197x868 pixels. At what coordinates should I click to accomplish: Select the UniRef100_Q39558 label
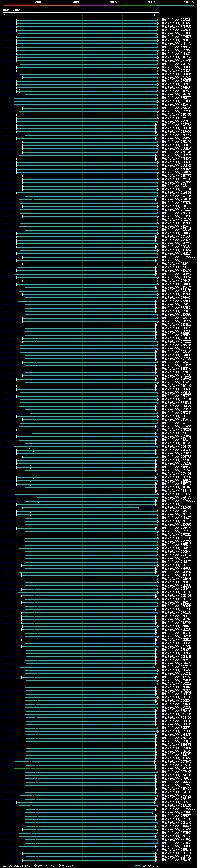click(176, 81)
